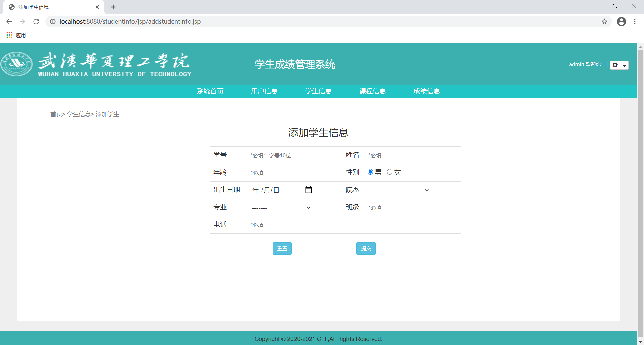Open the 学生信息 navigation menu
This screenshot has height=345, width=644.
click(318, 91)
